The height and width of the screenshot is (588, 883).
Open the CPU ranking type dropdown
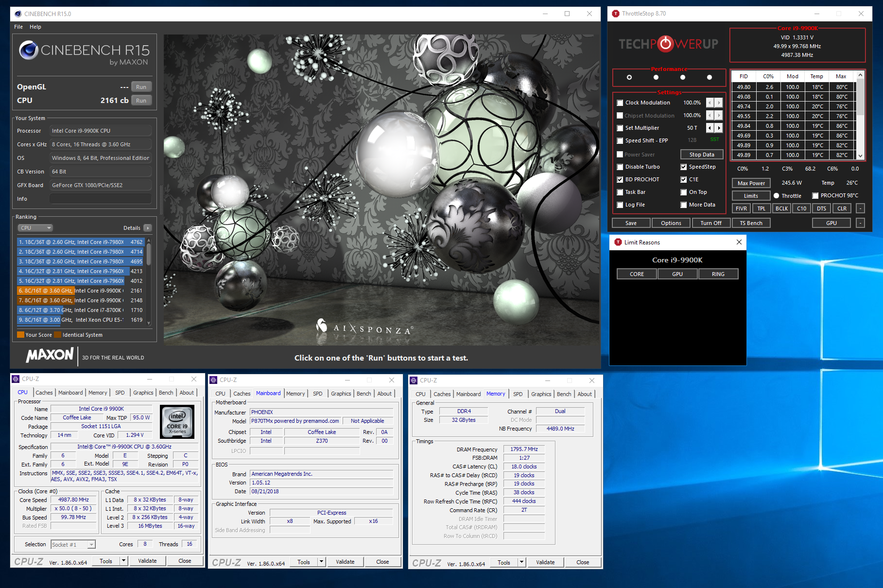pyautogui.click(x=35, y=228)
